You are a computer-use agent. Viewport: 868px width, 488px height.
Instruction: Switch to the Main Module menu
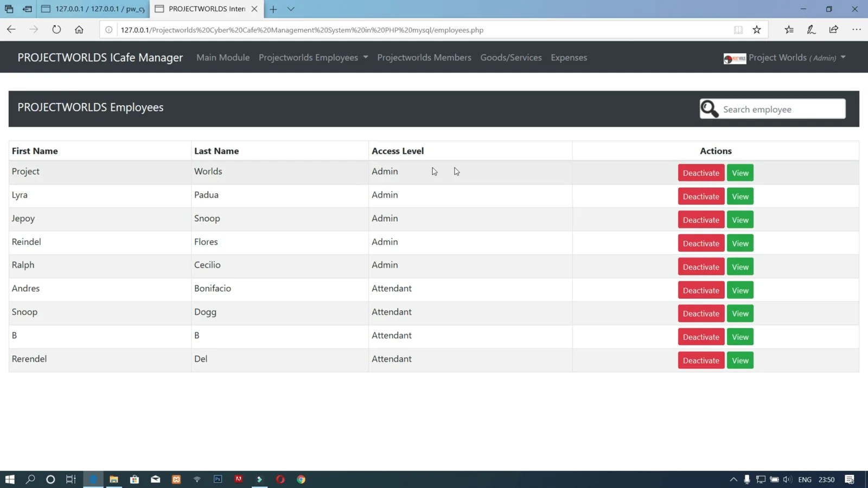coord(223,57)
